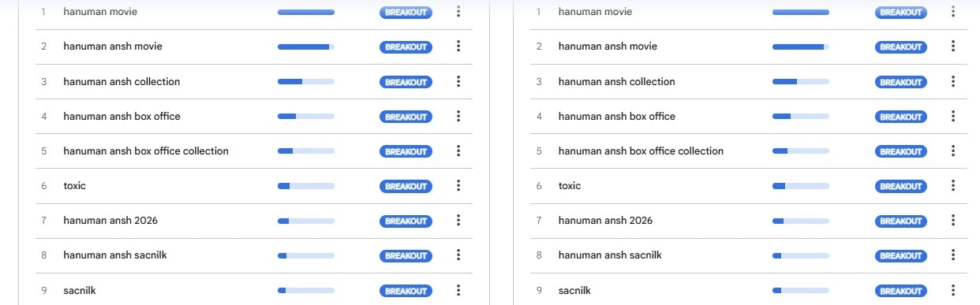This screenshot has height=305, width=980.
Task: Click the interest bar for right 'hanuman ansh collection'
Action: (801, 82)
